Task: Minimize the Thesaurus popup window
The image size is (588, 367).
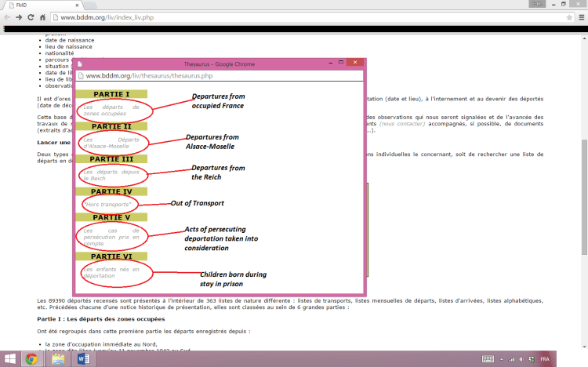Action: click(x=330, y=63)
